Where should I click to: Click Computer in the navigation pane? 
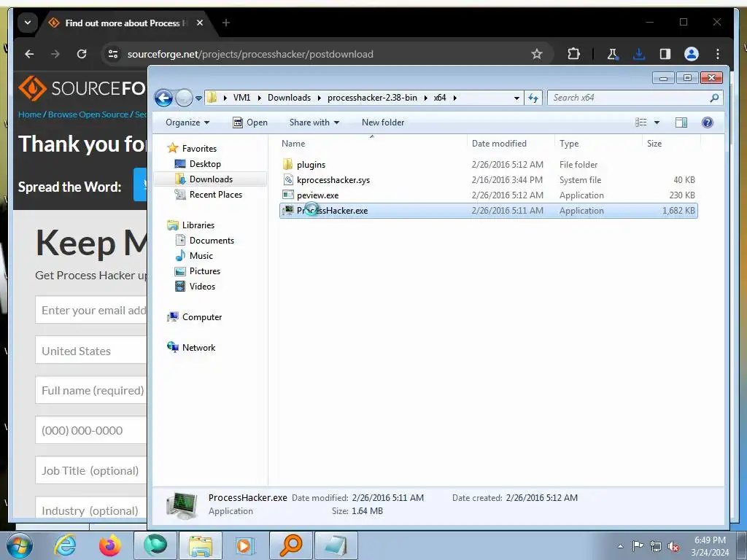click(202, 317)
